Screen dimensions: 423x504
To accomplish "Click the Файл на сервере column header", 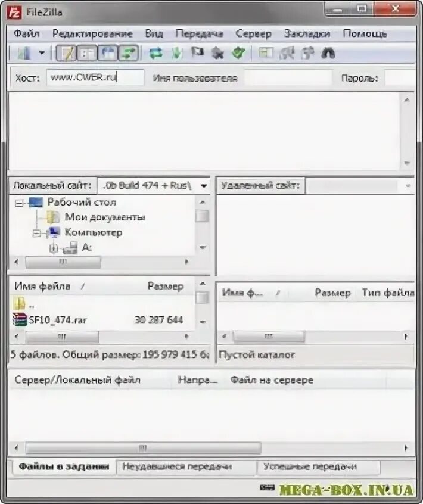I will (x=272, y=380).
